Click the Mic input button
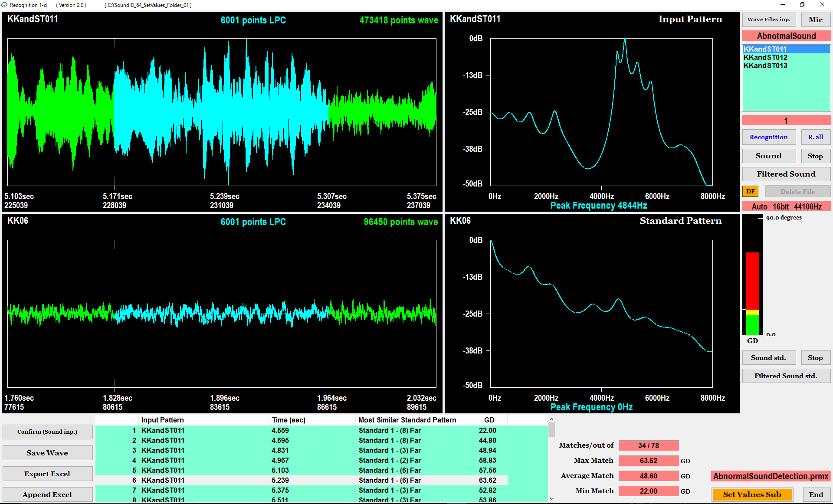The height and width of the screenshot is (504, 833). (x=815, y=20)
